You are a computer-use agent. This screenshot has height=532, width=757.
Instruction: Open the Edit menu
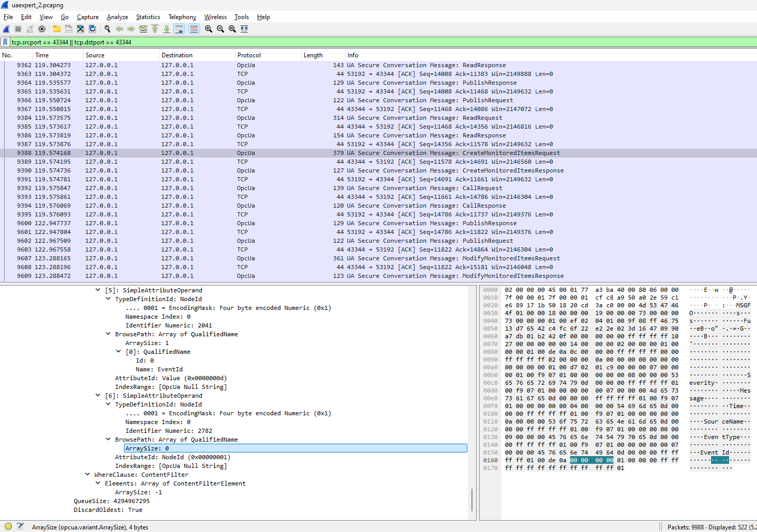pos(26,17)
